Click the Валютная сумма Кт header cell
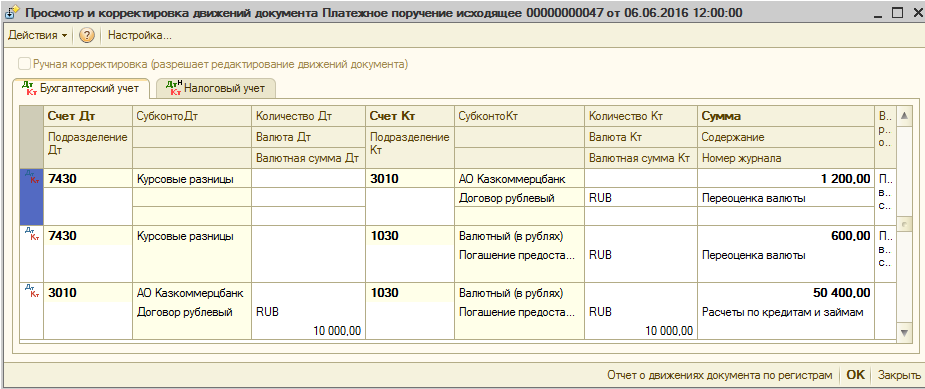 tap(641, 158)
